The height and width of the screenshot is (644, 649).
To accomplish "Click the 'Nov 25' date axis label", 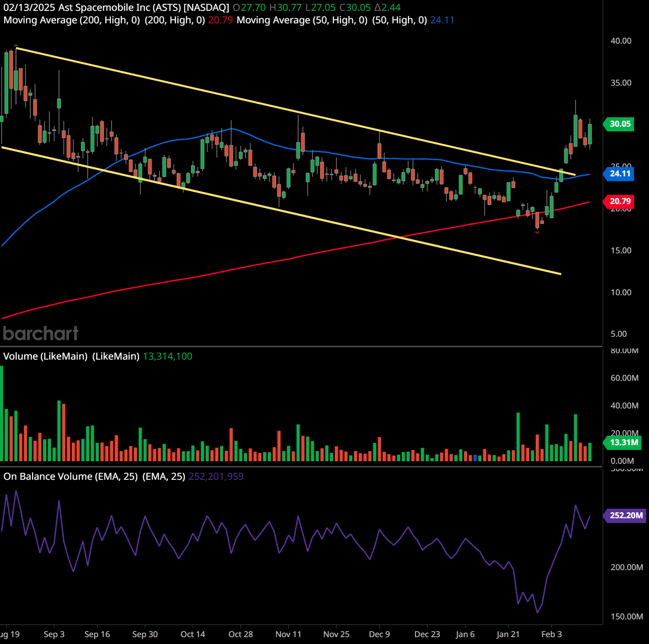I will click(336, 634).
